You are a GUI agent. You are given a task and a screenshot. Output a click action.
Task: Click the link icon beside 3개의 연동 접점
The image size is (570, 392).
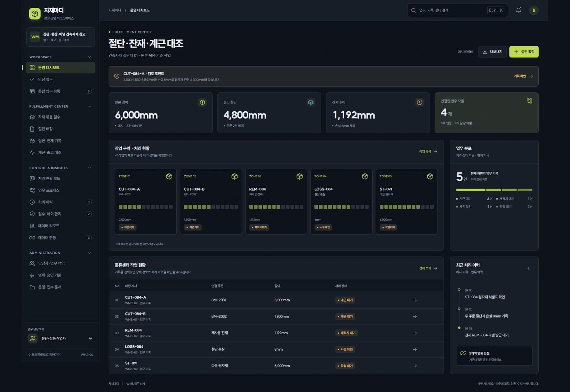(463, 353)
